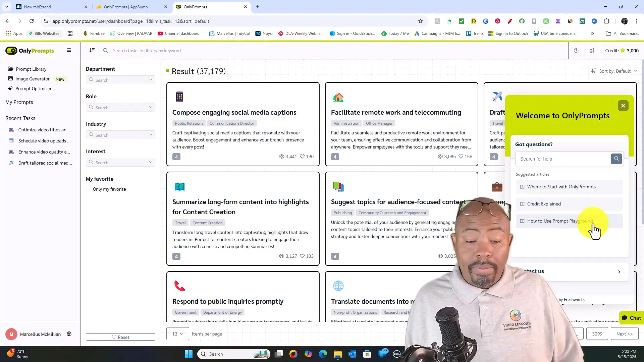Click the heart on social media captions card
Viewport: 644px width, 362px height.
coord(302,157)
